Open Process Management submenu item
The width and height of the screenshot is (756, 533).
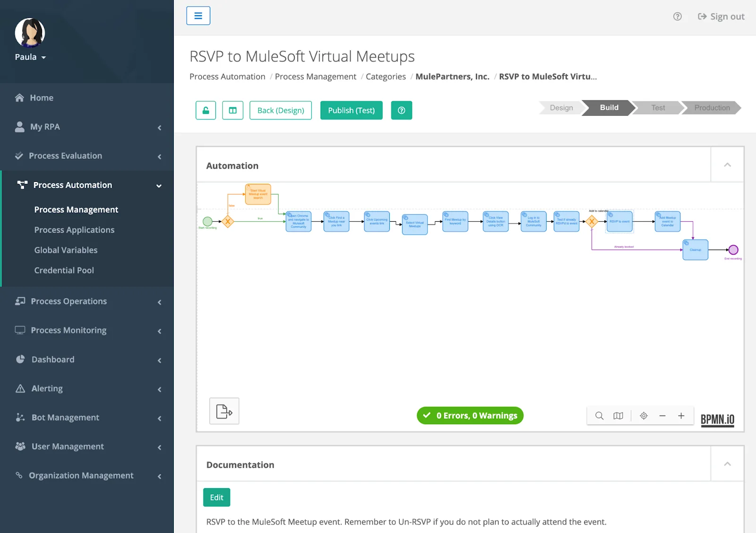click(x=76, y=209)
